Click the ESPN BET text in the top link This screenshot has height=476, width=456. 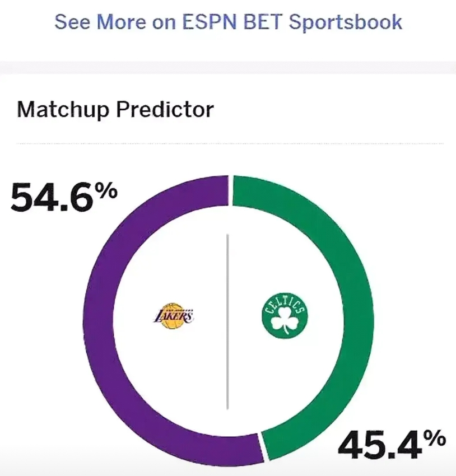click(232, 22)
